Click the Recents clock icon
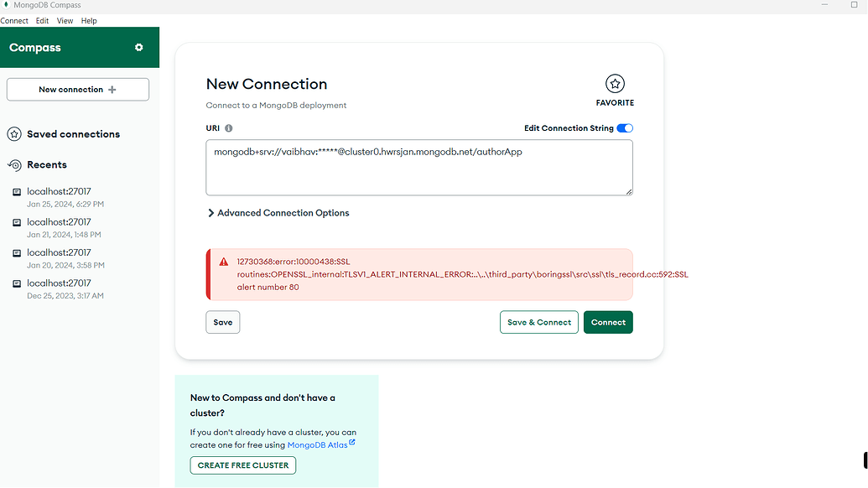Viewport: 868px width, 488px height. (13, 164)
